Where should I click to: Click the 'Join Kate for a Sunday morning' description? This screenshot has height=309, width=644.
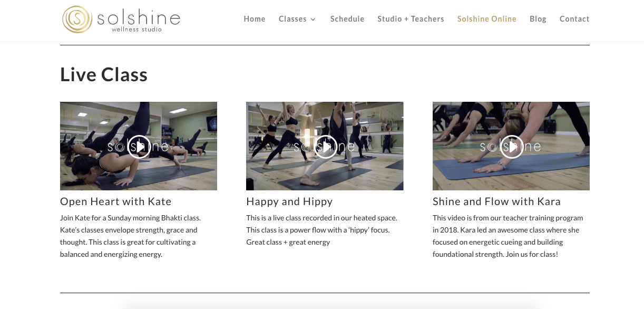point(130,236)
